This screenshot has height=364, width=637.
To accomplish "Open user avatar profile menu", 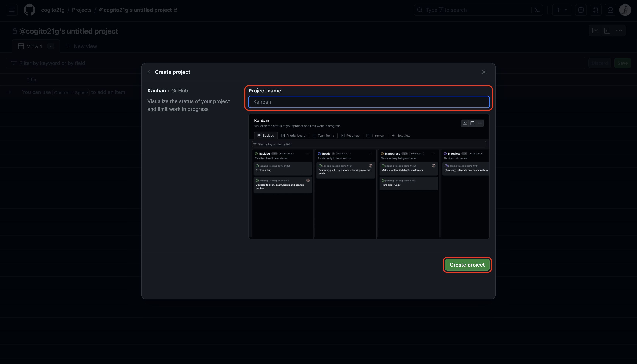I will click(x=625, y=10).
